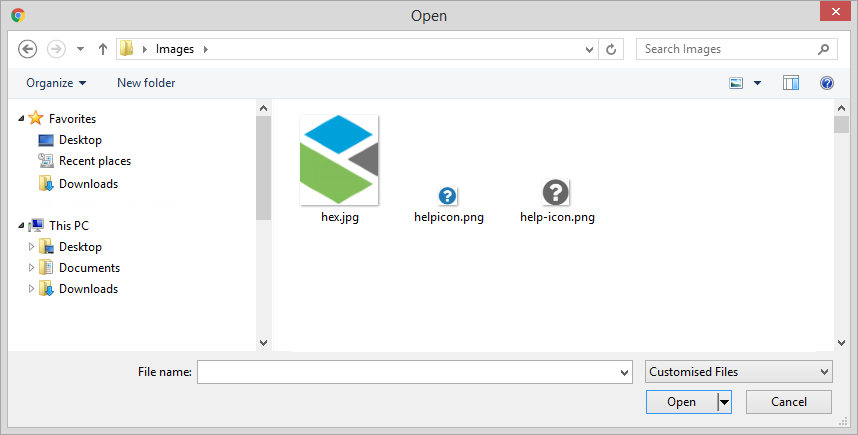
Task: Open recent locations dropdown arrow
Action: pos(80,49)
